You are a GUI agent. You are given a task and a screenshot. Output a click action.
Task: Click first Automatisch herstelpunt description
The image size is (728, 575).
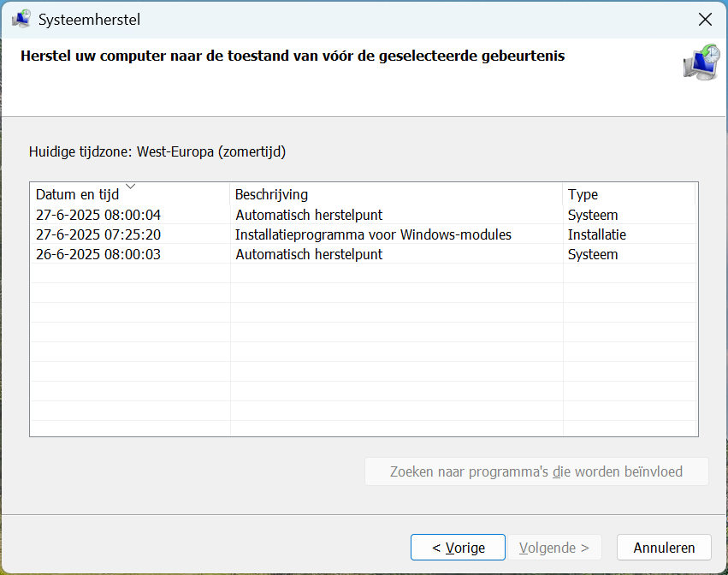point(309,215)
